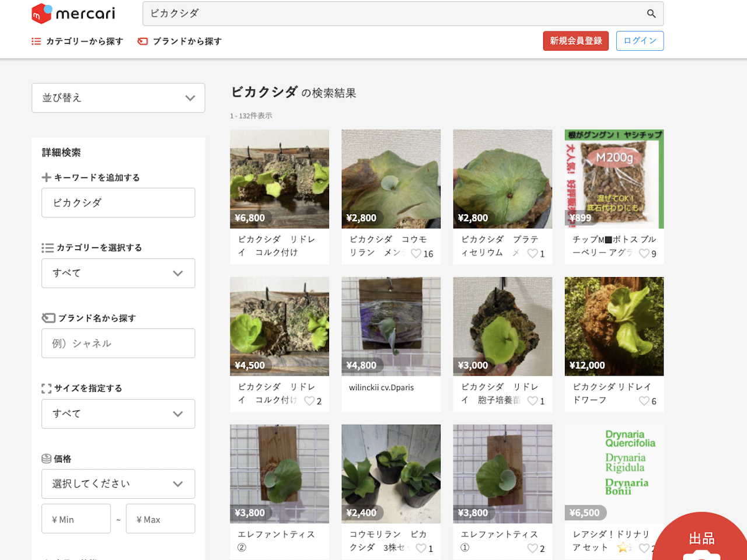The height and width of the screenshot is (560, 747).
Task: Expand the カテゴリー すべて dropdown
Action: pyautogui.click(x=118, y=273)
